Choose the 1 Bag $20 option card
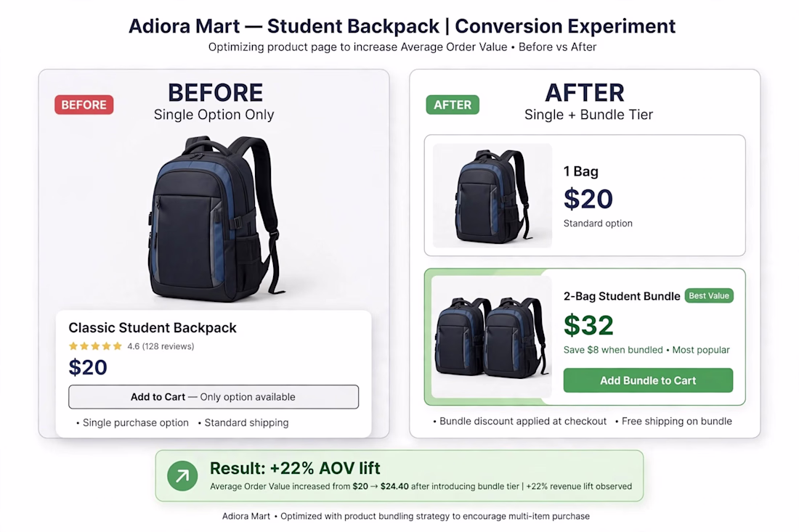The image size is (799, 532). [585, 195]
